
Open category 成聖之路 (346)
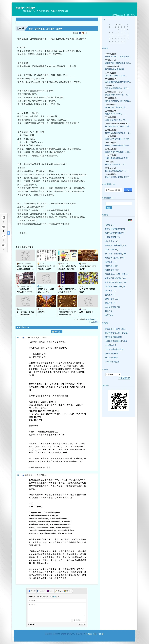tap(111, 262)
